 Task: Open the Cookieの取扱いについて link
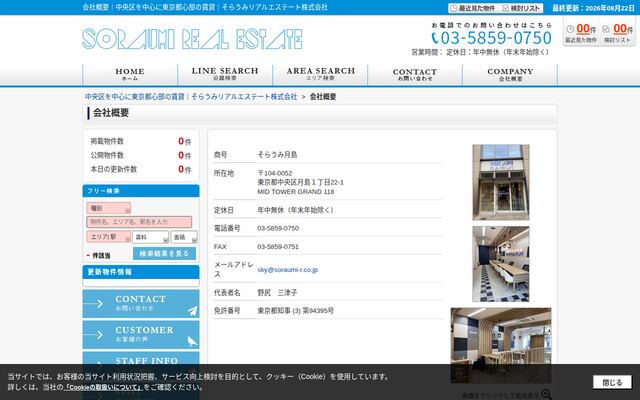click(x=104, y=387)
